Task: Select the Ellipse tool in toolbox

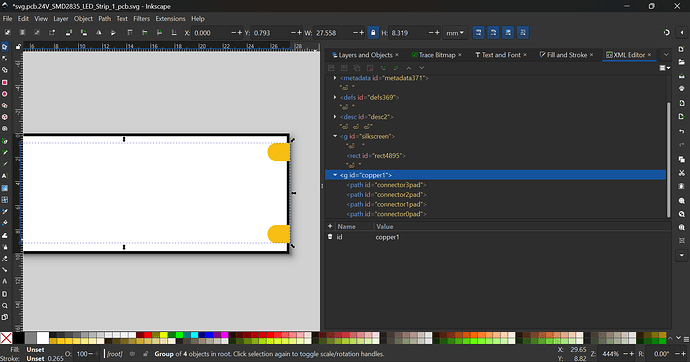Action: coord(5,94)
